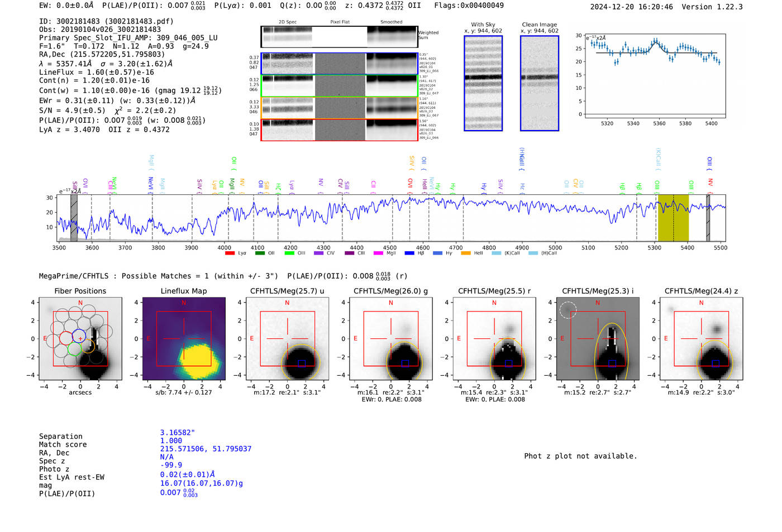Open the Clean Image cutout

[x=540, y=83]
